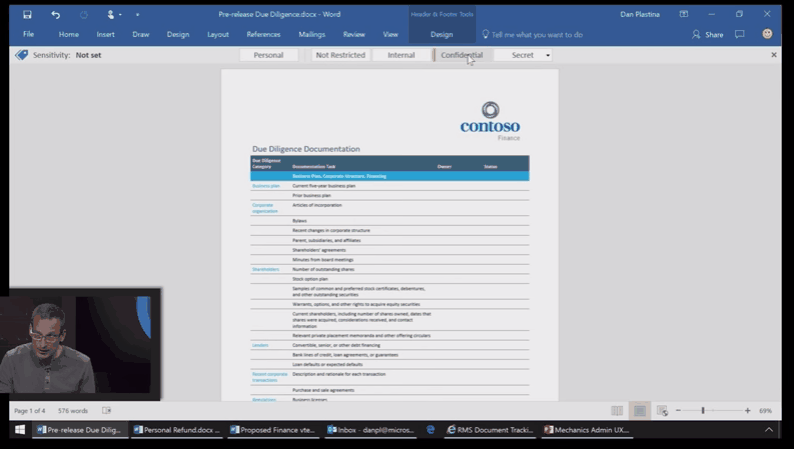Screen dimensions: 794x449
Task: Switch to Read Mode view icon
Action: (x=617, y=411)
